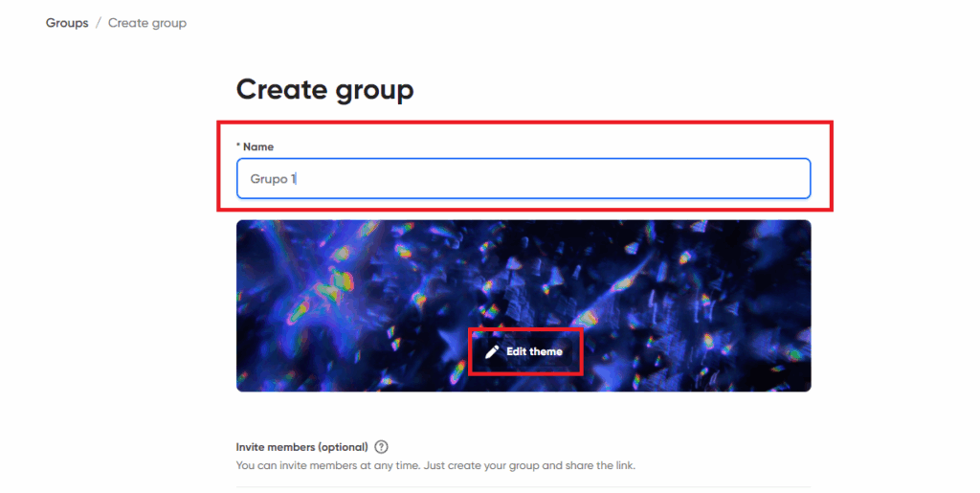Select the Create group breadcrumb item
Viewport: 980px width, 493px height.
click(x=146, y=23)
